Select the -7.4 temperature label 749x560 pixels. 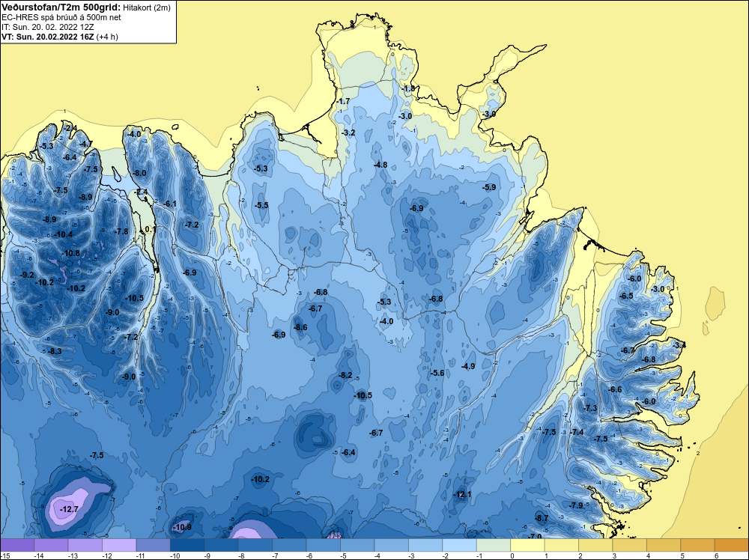click(x=577, y=432)
